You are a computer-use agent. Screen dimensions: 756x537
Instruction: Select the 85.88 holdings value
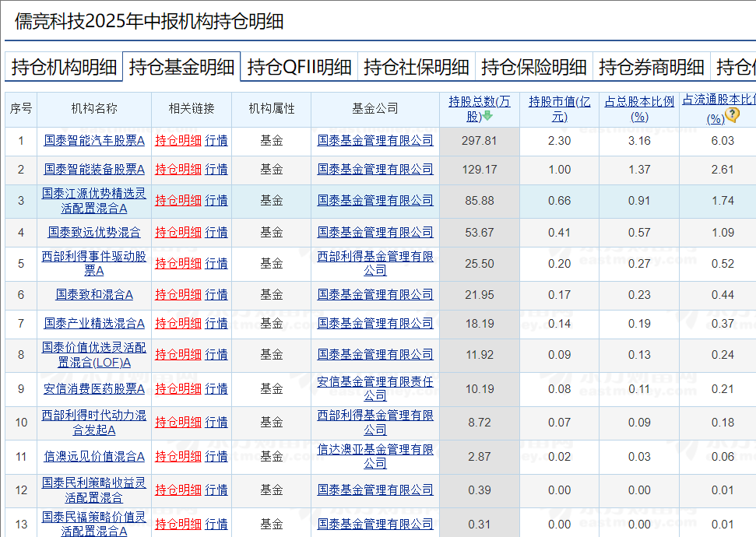click(x=480, y=201)
